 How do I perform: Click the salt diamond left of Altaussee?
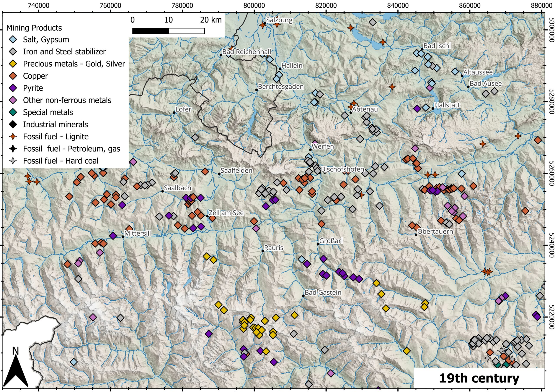(x=455, y=71)
